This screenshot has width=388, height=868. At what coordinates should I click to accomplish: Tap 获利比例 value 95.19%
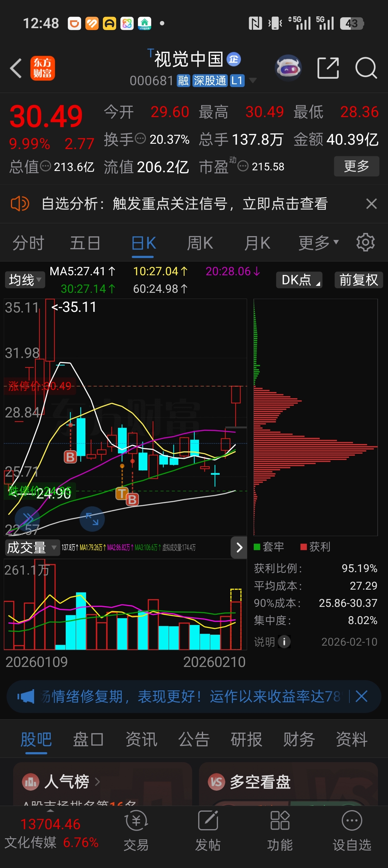pyautogui.click(x=360, y=568)
